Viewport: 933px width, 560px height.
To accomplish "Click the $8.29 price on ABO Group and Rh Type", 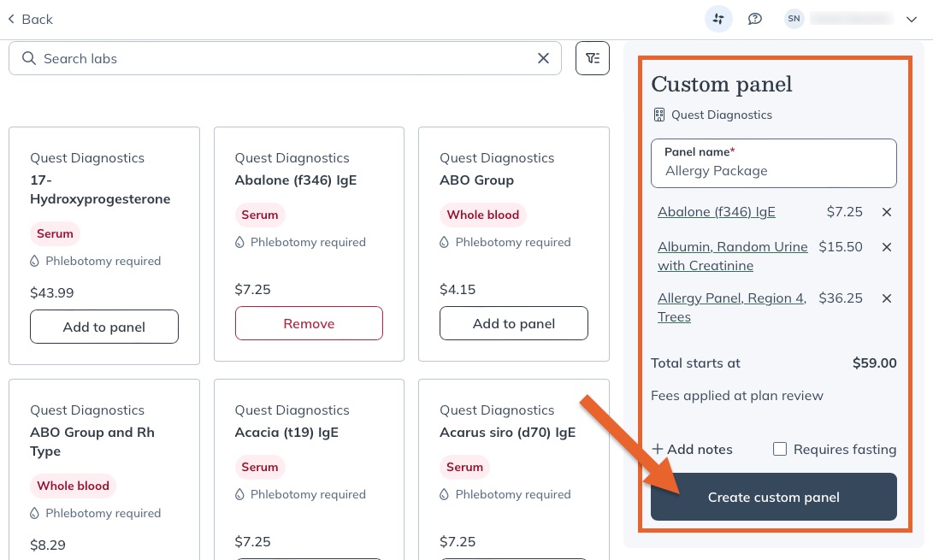I will click(48, 545).
